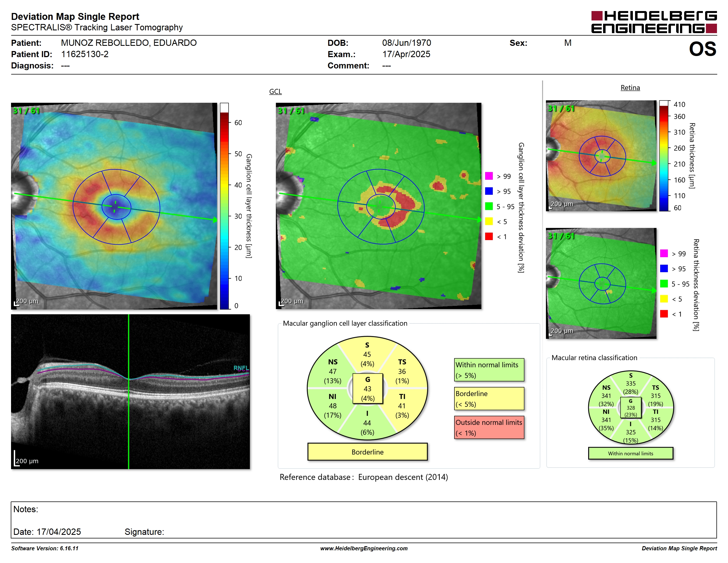The height and width of the screenshot is (563, 728).
Task: Click GCL sector NI value 48
Action: coord(333,406)
